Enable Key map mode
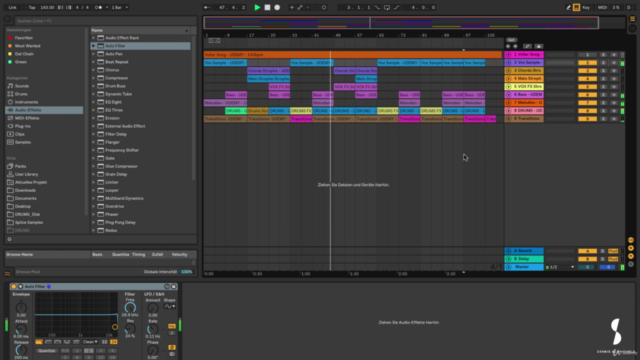The width and height of the screenshot is (640, 360). [586, 7]
